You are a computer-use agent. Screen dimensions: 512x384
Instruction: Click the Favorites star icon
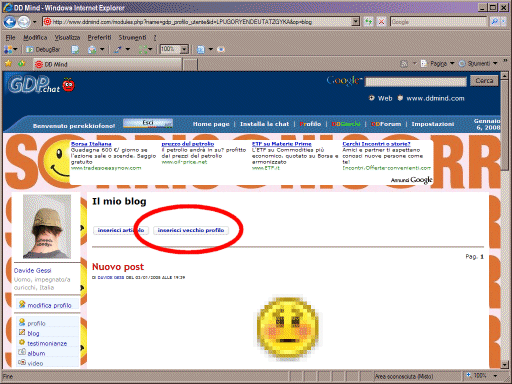click(x=8, y=63)
